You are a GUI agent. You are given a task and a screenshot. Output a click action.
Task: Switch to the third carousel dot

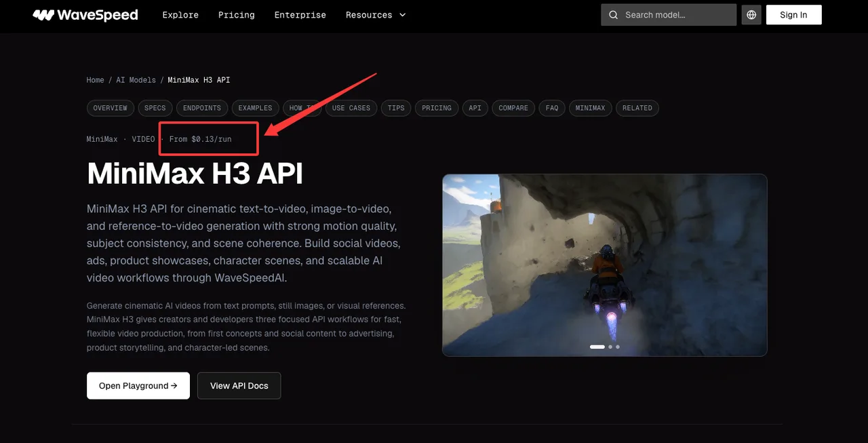[617, 347]
